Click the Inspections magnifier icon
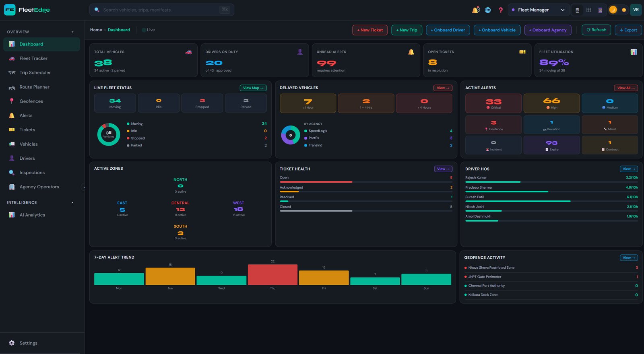The width and height of the screenshot is (644, 354). pos(12,173)
